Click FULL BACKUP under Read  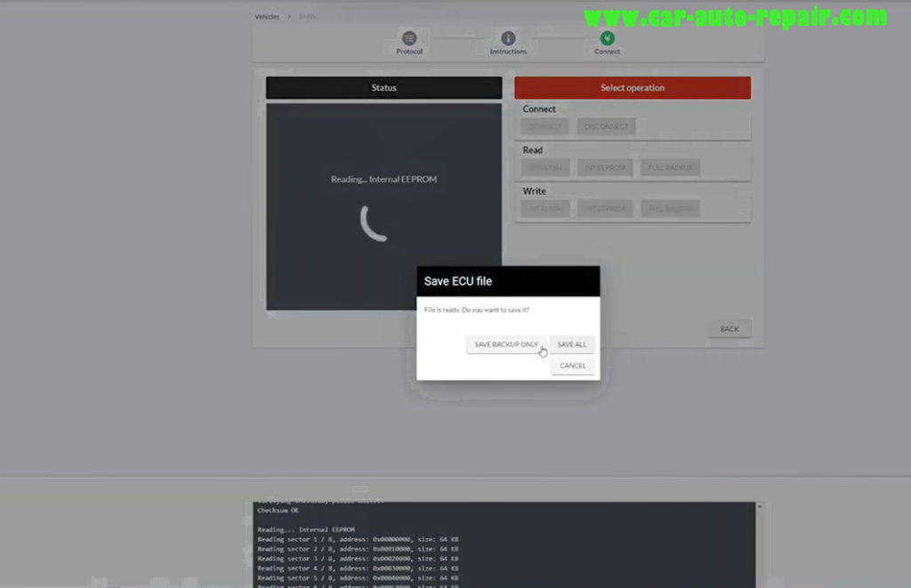coord(670,167)
